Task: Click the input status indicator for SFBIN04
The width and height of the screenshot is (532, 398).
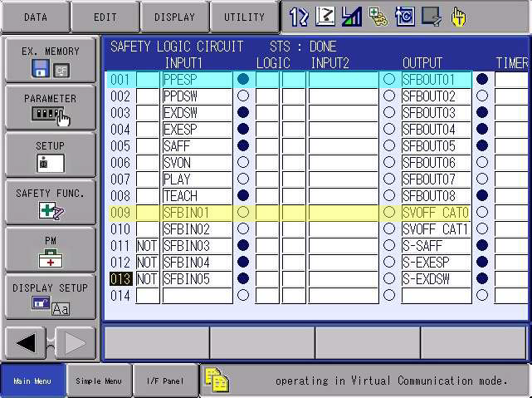Action: [x=243, y=263]
